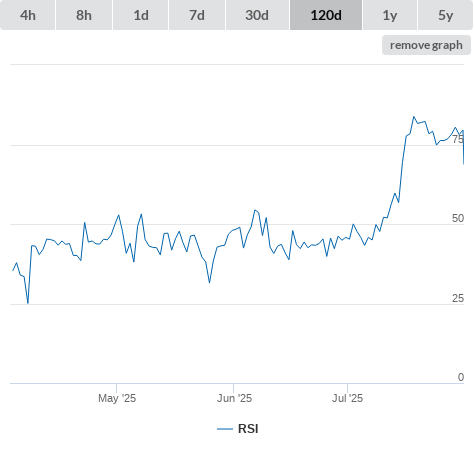Click the 50 y-axis label
The width and height of the screenshot is (474, 455).
[x=458, y=218]
